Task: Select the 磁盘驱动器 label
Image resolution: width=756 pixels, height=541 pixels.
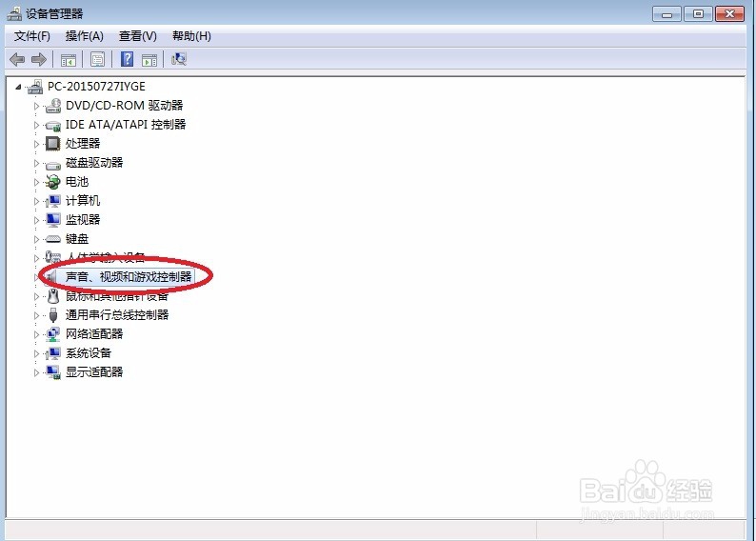Action: (x=94, y=163)
